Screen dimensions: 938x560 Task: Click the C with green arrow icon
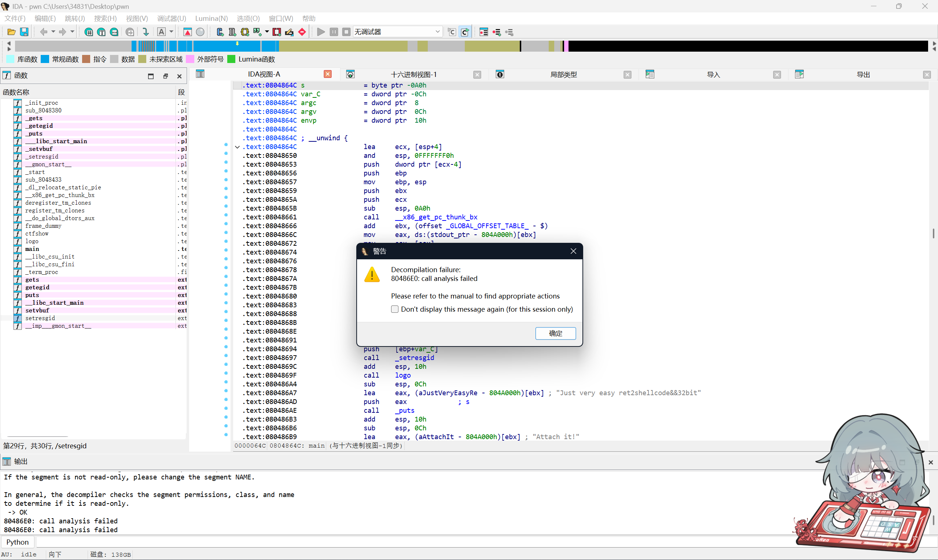[x=465, y=32]
